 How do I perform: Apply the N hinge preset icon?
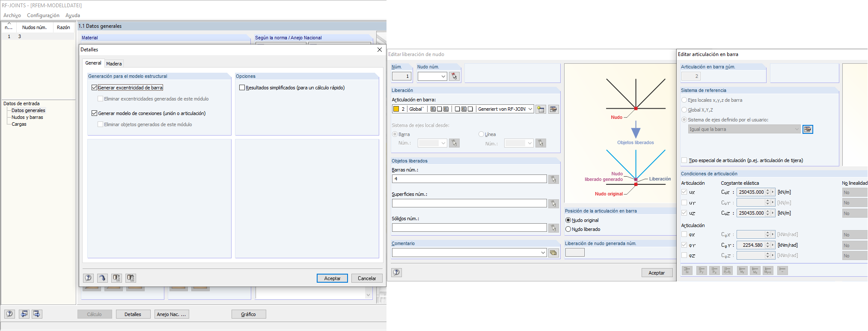687,270
